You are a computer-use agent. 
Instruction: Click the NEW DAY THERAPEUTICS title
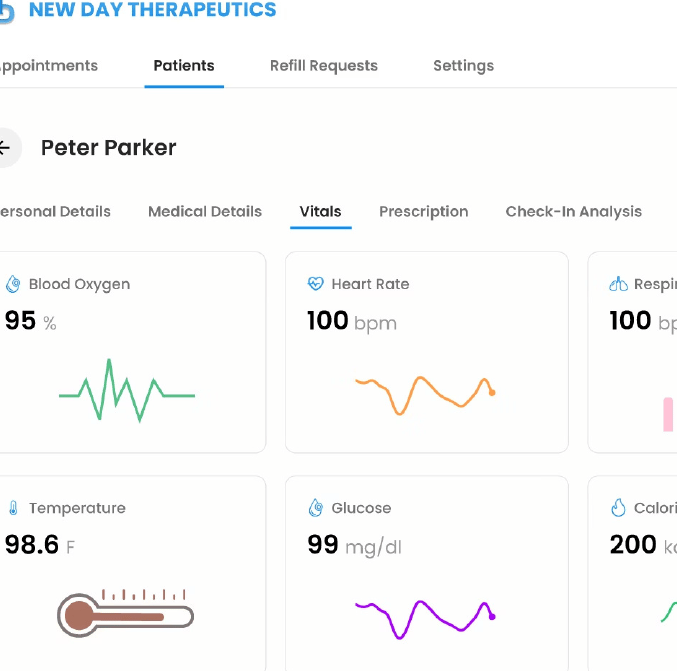coord(152,9)
